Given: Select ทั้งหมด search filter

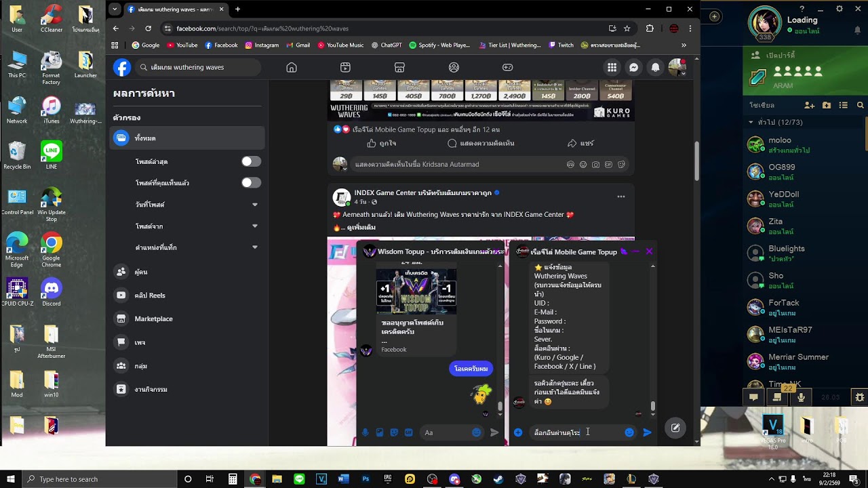Looking at the screenshot, I should (189, 138).
